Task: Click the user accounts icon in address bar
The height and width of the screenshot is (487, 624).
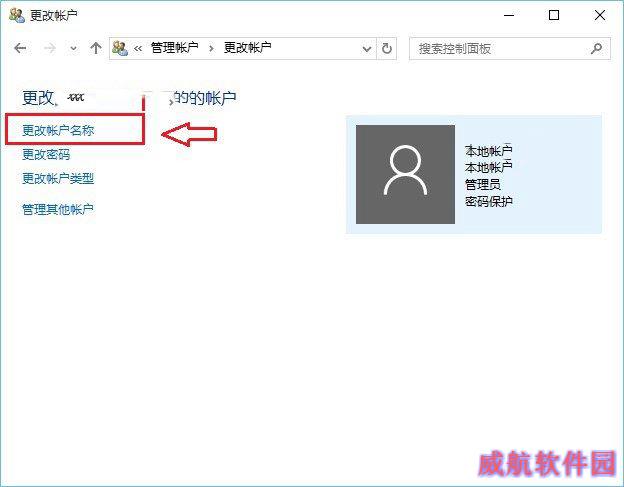Action: pyautogui.click(x=120, y=49)
